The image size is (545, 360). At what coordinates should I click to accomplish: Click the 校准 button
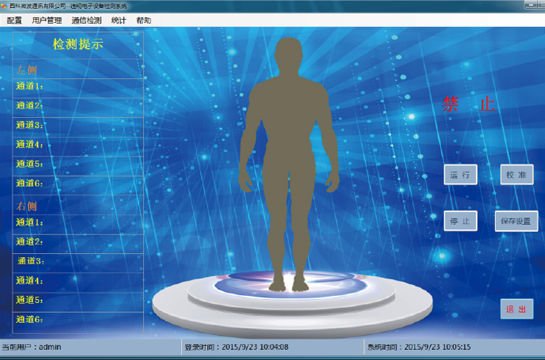pyautogui.click(x=517, y=174)
